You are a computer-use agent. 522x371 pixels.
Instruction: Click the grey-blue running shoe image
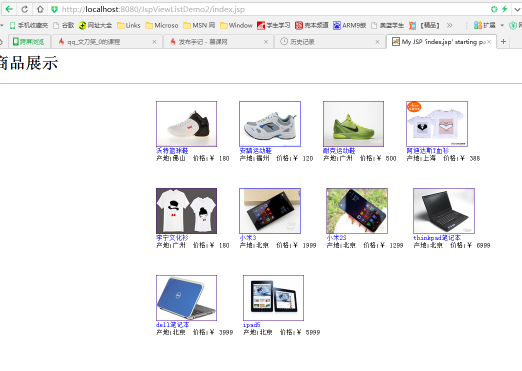(270, 124)
